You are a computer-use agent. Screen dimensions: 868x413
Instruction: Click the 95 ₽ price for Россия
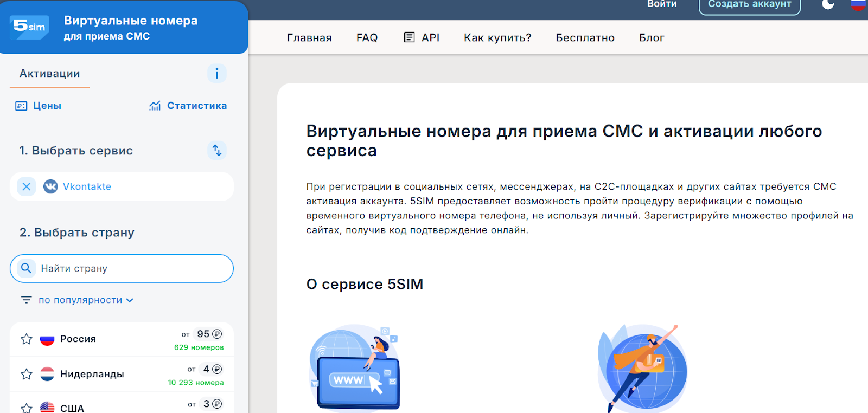pos(209,334)
